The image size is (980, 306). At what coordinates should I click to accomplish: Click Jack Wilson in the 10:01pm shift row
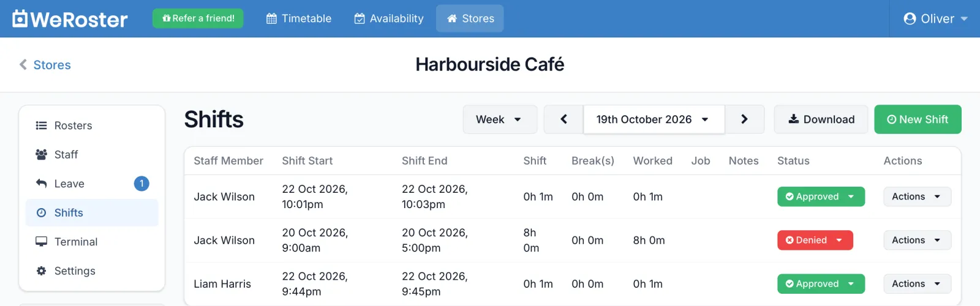click(x=224, y=196)
